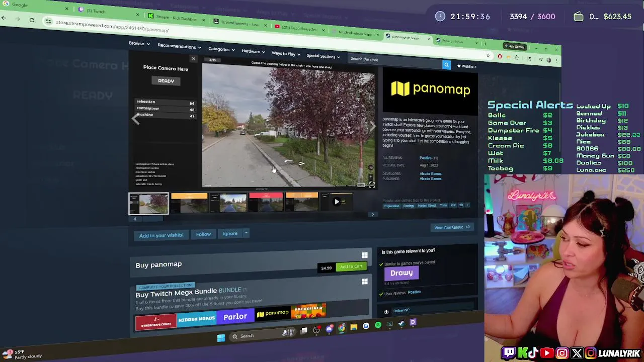Bookmark this page with the star icon
644x362 pixels.
point(488,56)
